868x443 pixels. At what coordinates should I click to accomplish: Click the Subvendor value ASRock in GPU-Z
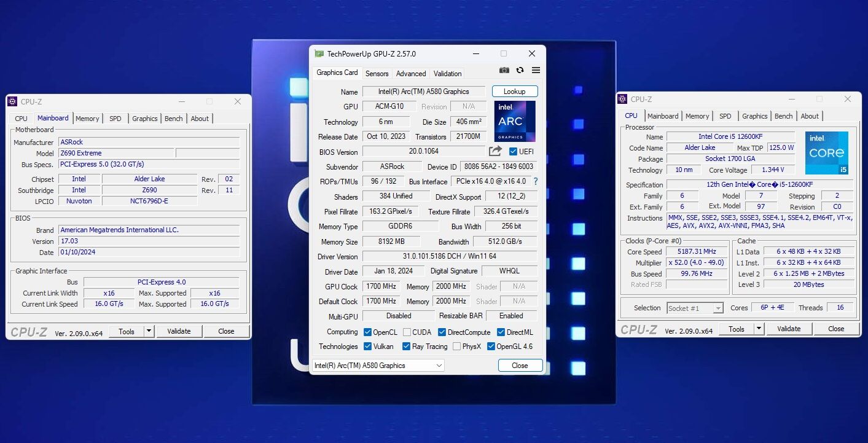pyautogui.click(x=392, y=167)
